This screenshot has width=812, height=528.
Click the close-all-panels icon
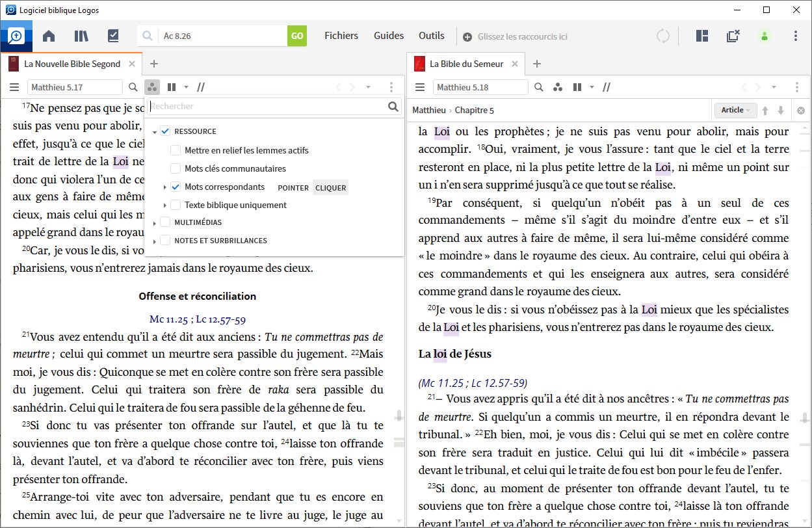pyautogui.click(x=733, y=36)
